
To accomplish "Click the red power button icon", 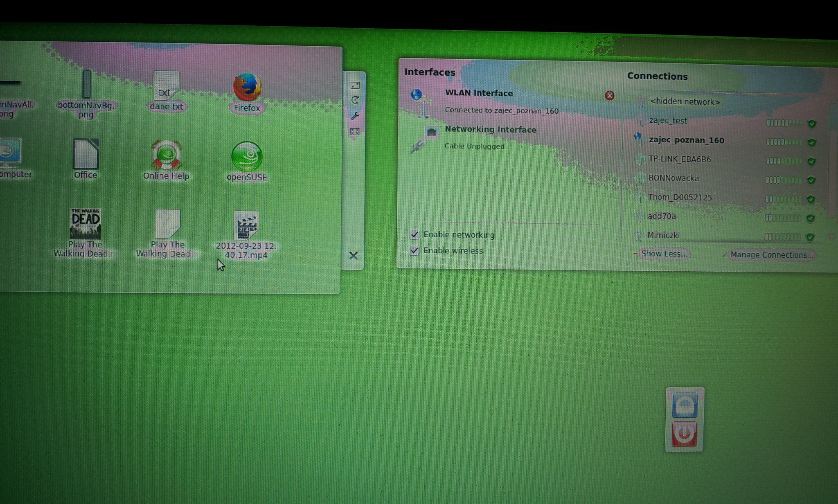I will (x=684, y=434).
